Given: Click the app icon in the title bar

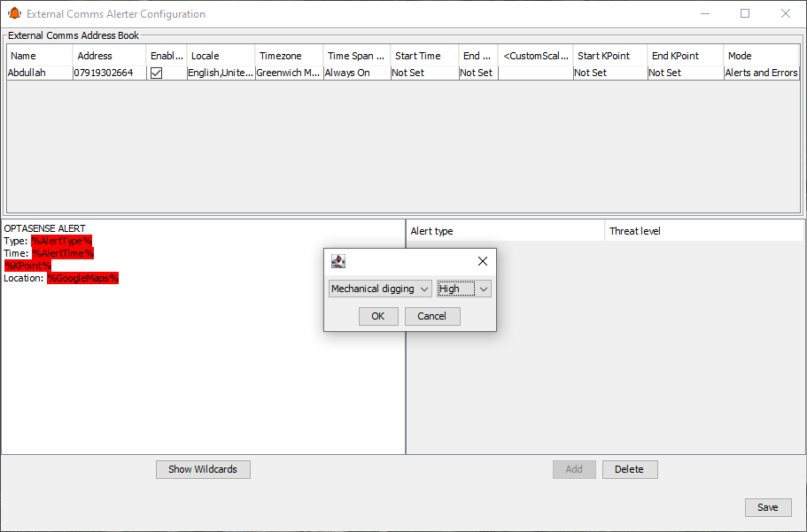Looking at the screenshot, I should click(14, 14).
